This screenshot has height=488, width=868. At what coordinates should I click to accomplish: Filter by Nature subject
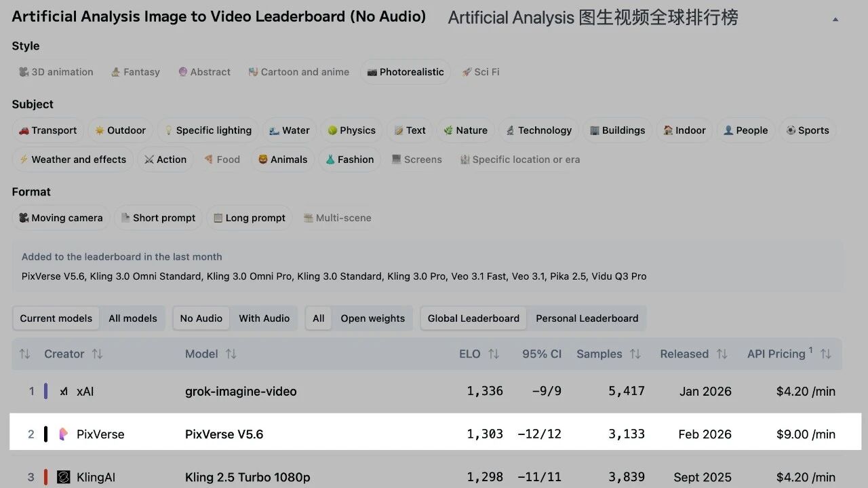coord(465,130)
